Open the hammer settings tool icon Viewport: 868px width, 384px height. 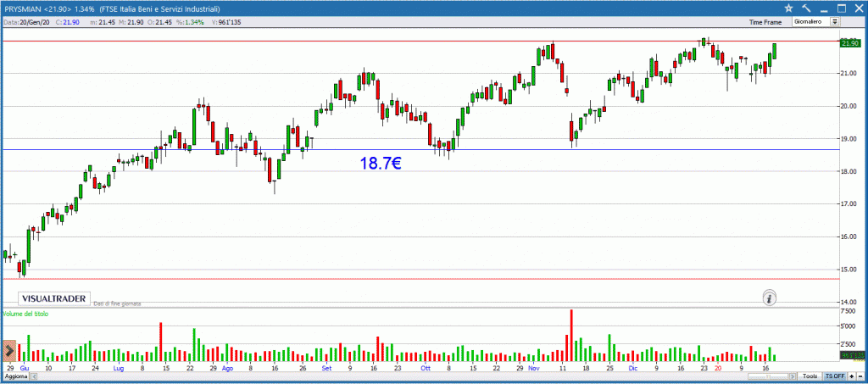click(x=806, y=8)
